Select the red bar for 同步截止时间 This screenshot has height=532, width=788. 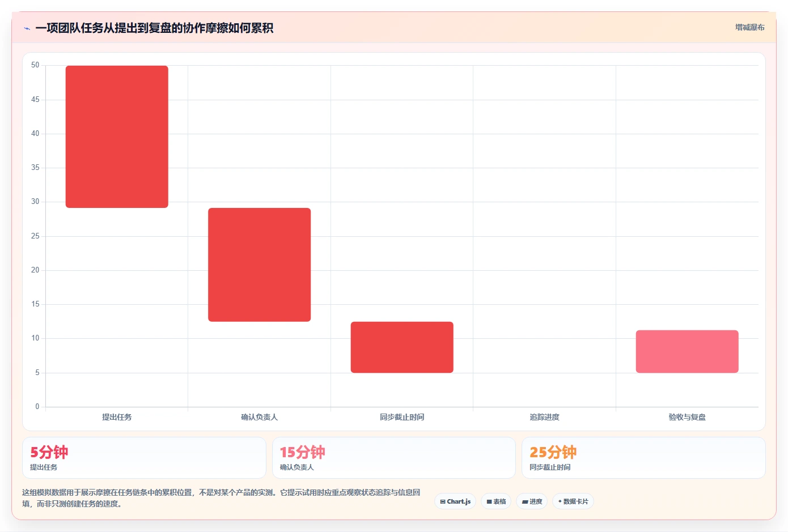(x=402, y=347)
